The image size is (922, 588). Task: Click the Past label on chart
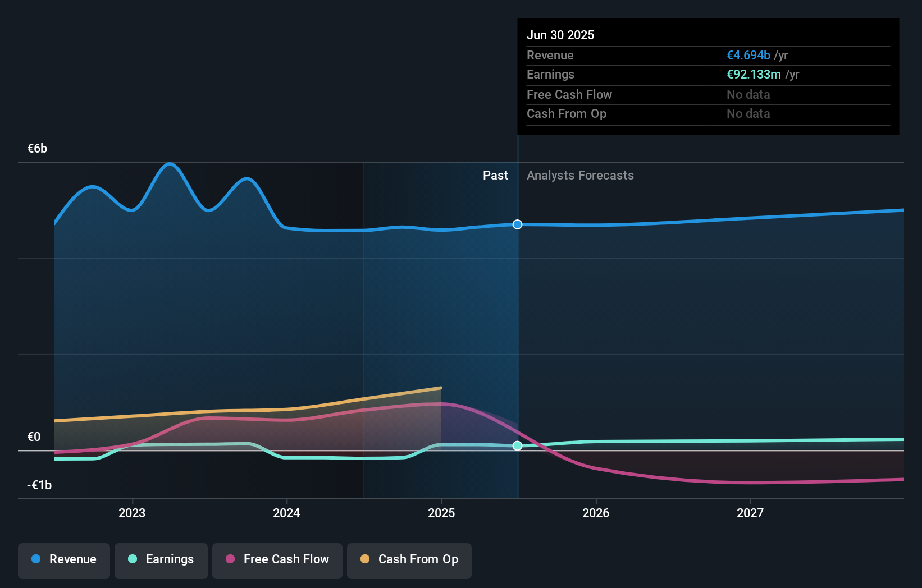[x=495, y=175]
